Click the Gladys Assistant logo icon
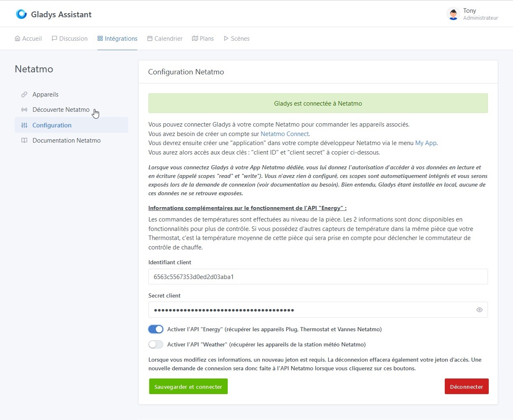Viewport: 513px width, 420px height. pyautogui.click(x=21, y=14)
